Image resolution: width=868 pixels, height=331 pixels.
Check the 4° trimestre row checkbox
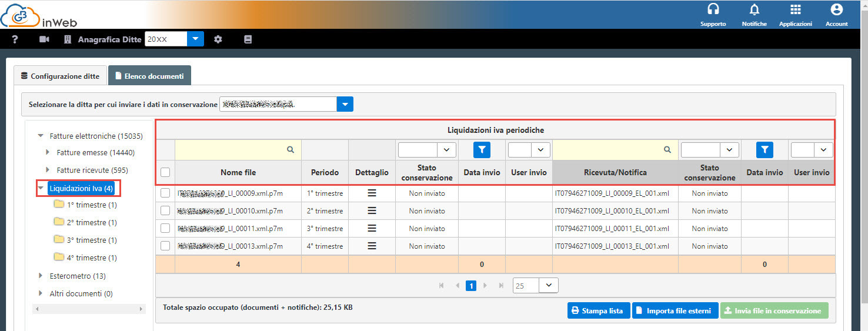pos(165,246)
